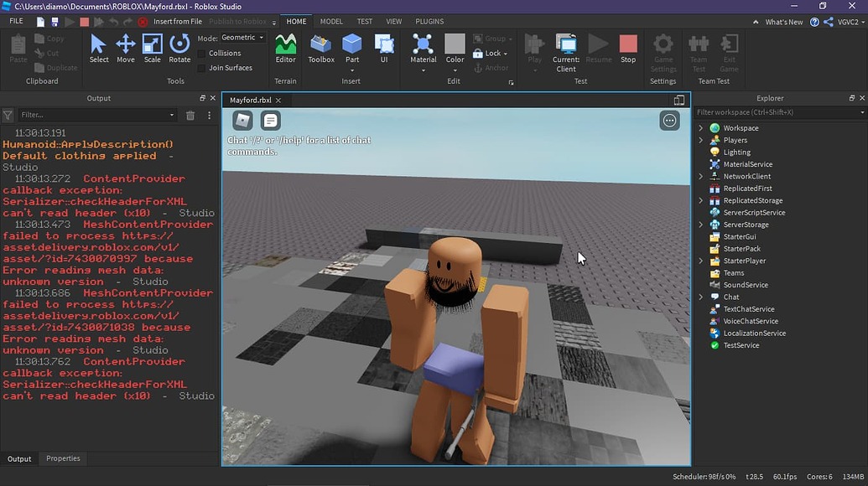Open Output panel options menu
Viewport: 868px width, 486px height.
click(x=210, y=115)
